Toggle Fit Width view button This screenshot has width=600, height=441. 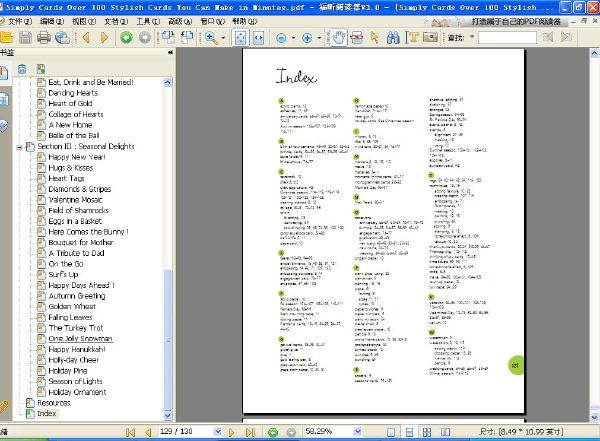point(258,38)
